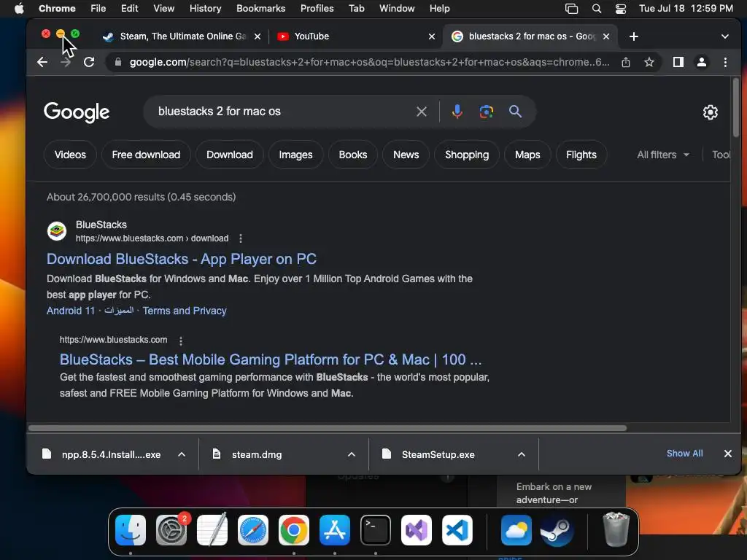Viewport: 747px width, 560px height.
Task: Open the Chrome profile avatar menu
Action: point(701,62)
